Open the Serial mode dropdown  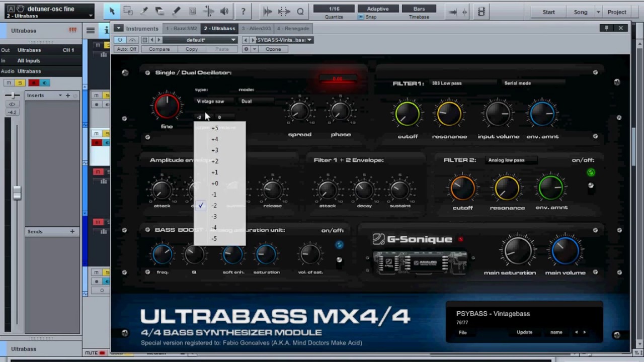(533, 83)
